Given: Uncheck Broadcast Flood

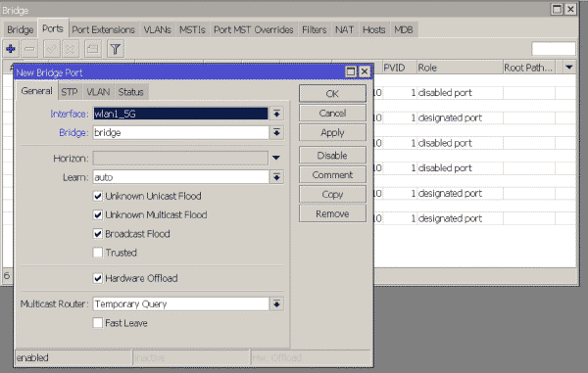Looking at the screenshot, I should click(x=98, y=234).
